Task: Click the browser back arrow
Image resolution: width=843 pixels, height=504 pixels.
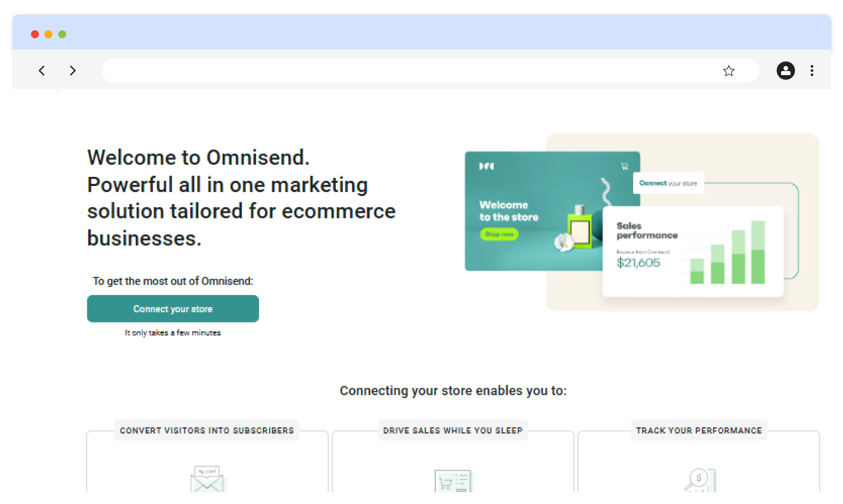Action: click(x=42, y=71)
